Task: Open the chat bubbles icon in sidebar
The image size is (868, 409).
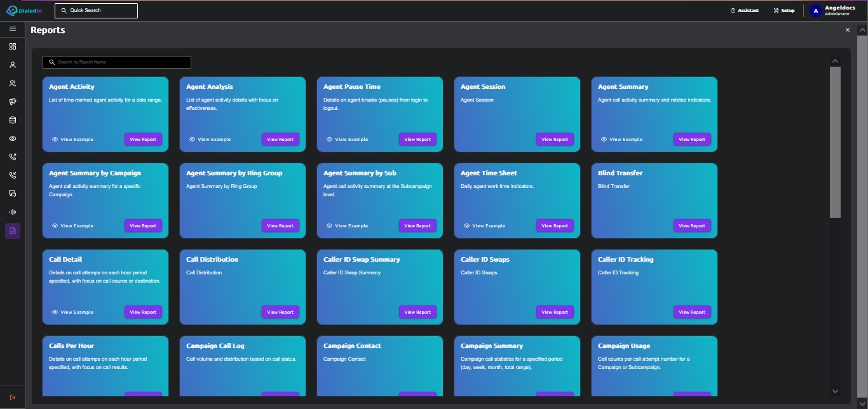Action: [x=13, y=194]
